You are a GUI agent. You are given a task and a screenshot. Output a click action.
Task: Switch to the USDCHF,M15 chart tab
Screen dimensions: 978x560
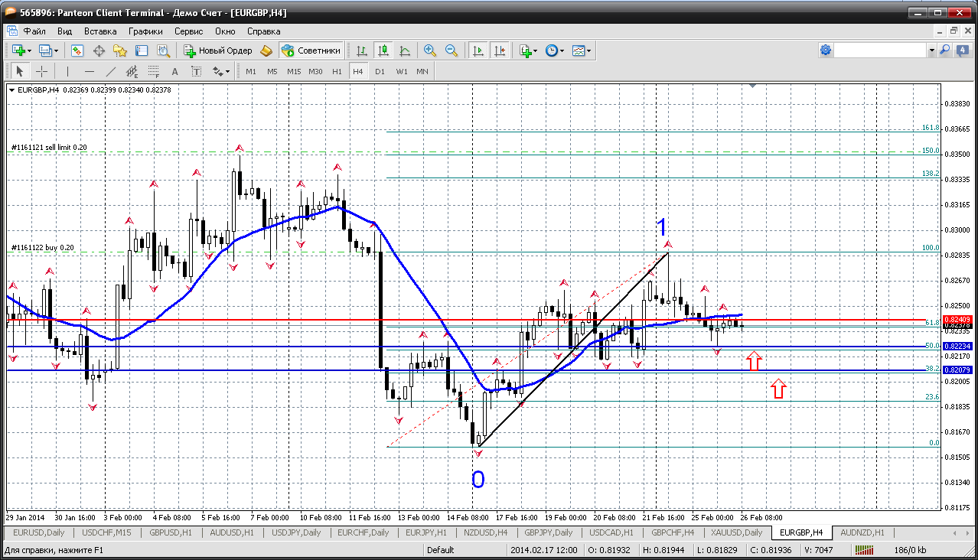[106, 532]
